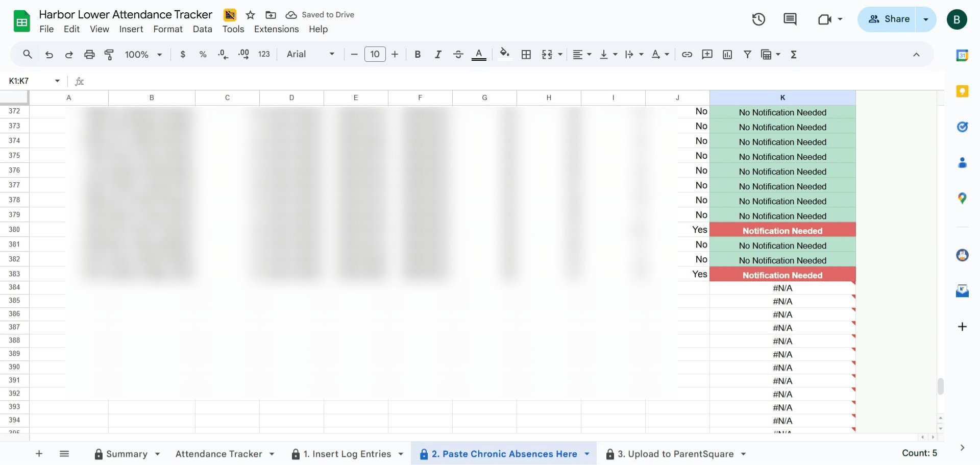Open the Format menu
Image resolution: width=980 pixels, height=465 pixels.
(168, 29)
